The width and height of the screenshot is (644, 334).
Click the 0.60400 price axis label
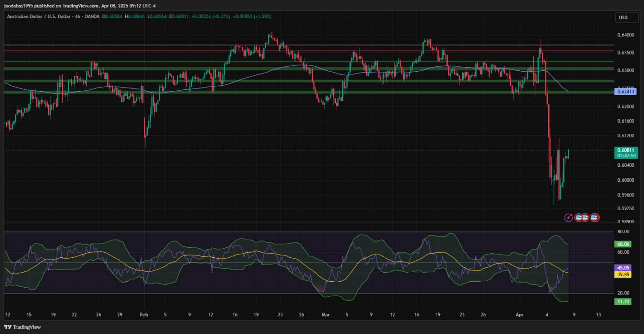tap(626, 165)
